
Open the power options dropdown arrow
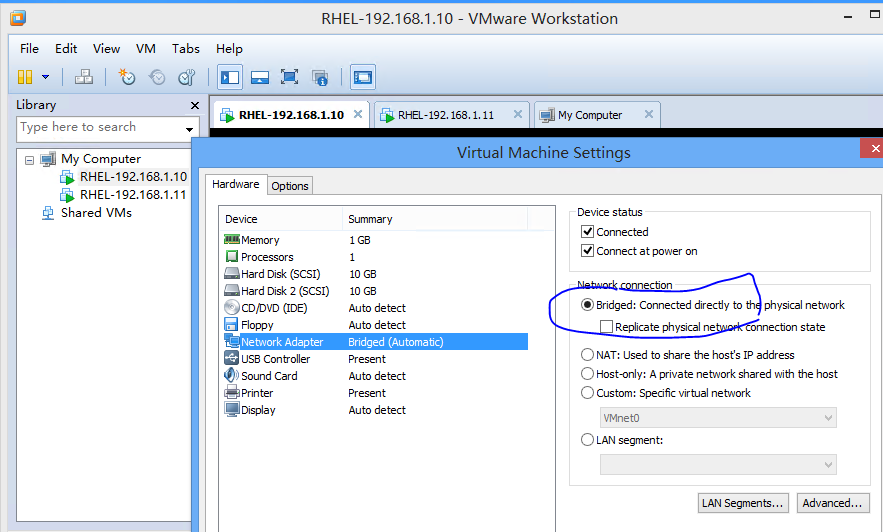coord(46,77)
